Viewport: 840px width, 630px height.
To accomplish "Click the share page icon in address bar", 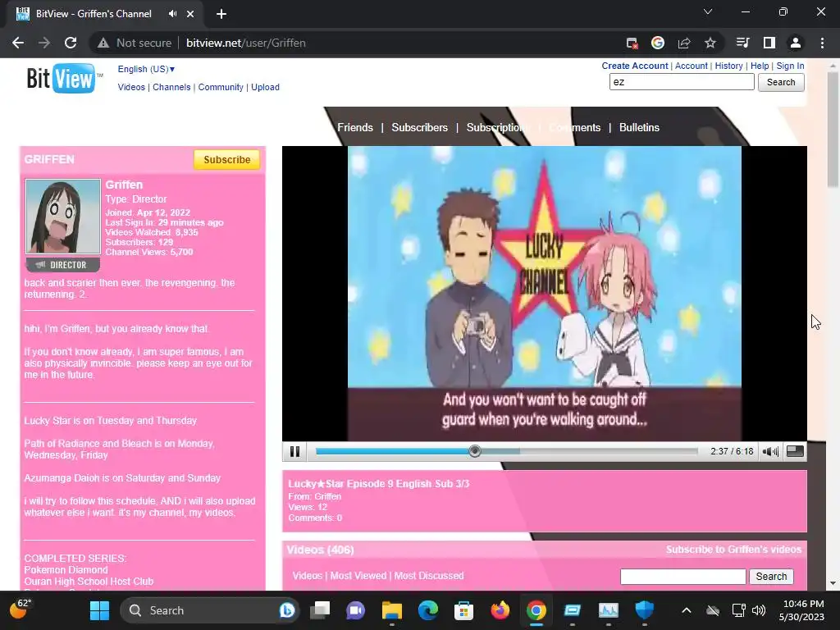I will (683, 43).
